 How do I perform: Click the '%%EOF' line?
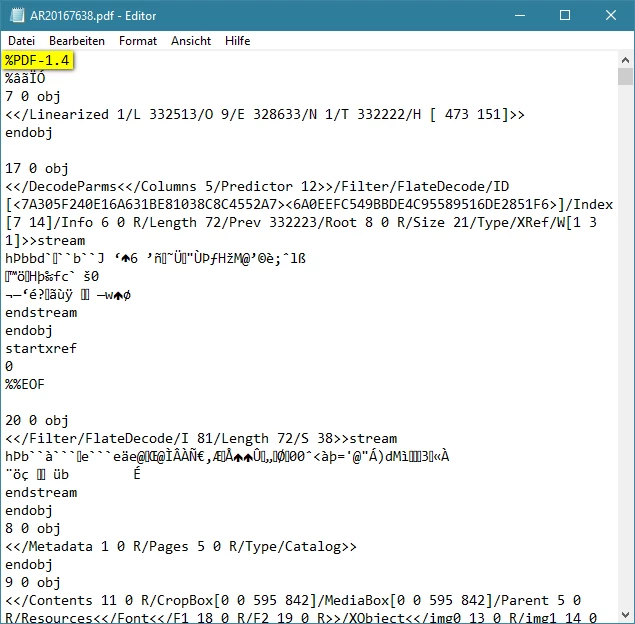coord(25,384)
